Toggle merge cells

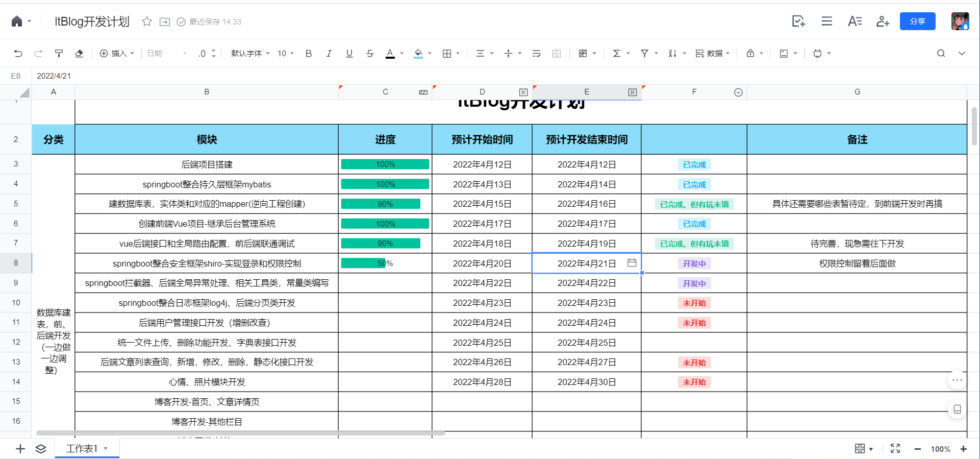click(557, 53)
